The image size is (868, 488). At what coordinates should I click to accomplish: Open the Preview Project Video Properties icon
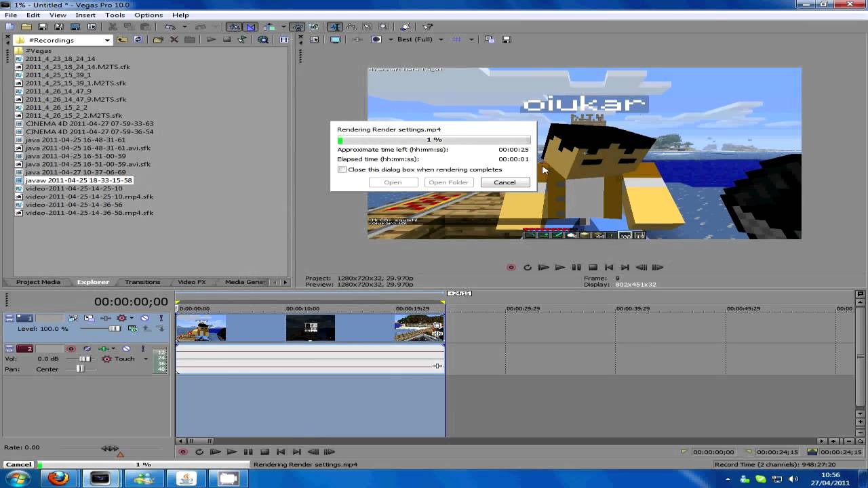314,39
